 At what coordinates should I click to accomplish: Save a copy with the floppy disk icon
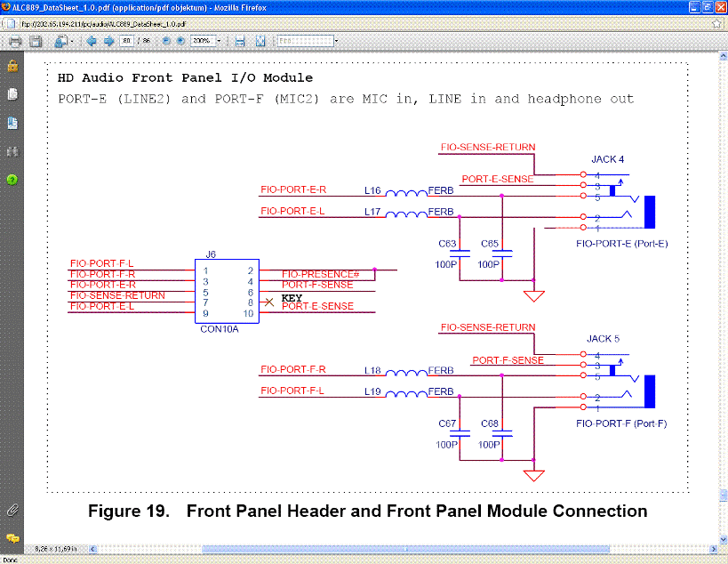tap(36, 41)
